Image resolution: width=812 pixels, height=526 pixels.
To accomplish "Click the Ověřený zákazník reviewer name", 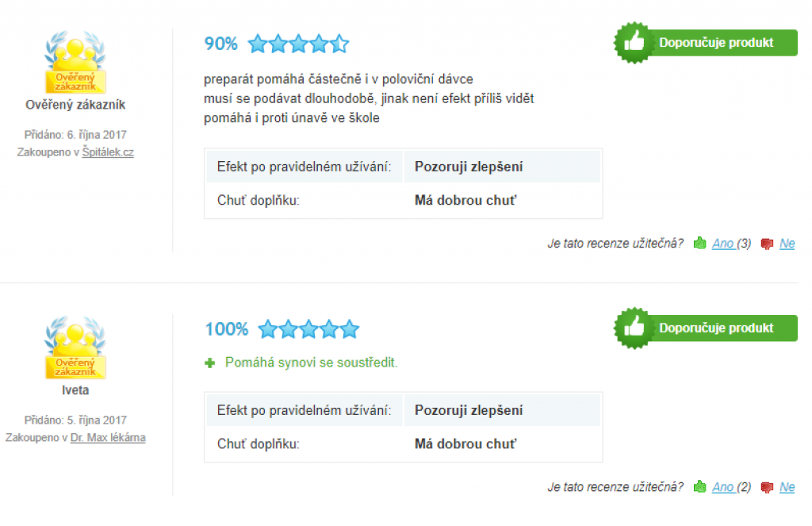I will (75, 105).
